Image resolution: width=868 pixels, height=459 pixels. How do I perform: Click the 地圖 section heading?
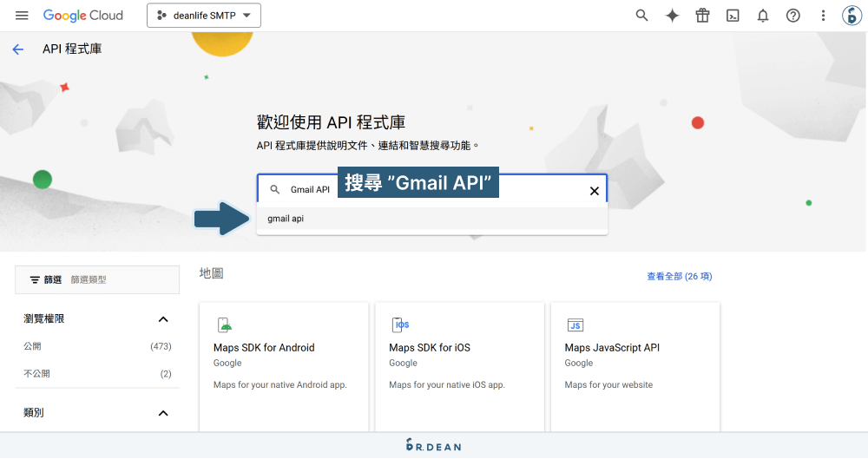tap(212, 273)
